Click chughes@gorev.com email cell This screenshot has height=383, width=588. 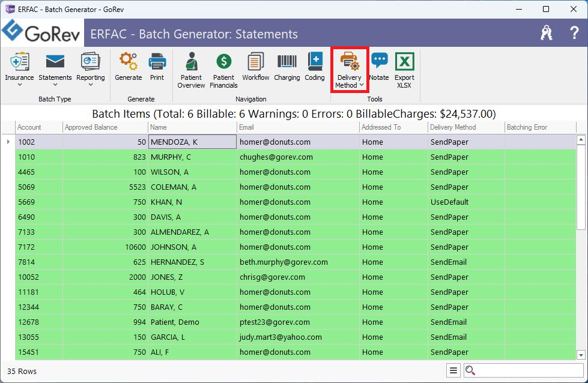click(298, 157)
